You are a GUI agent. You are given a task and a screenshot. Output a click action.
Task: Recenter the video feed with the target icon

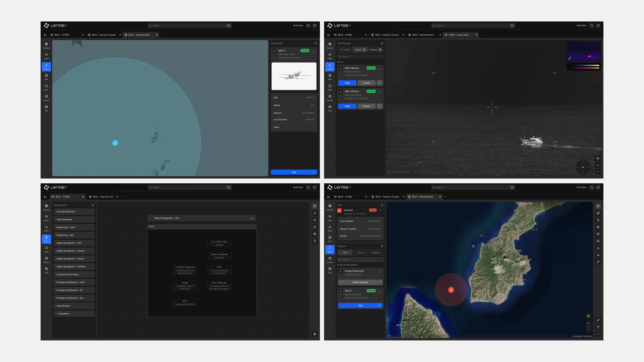click(598, 158)
